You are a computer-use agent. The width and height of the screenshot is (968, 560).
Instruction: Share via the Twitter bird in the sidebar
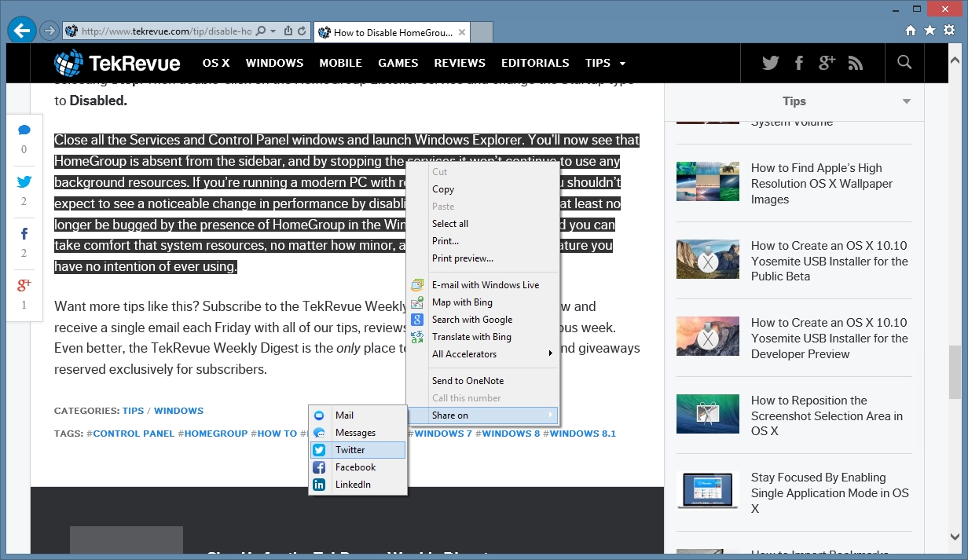tap(24, 182)
